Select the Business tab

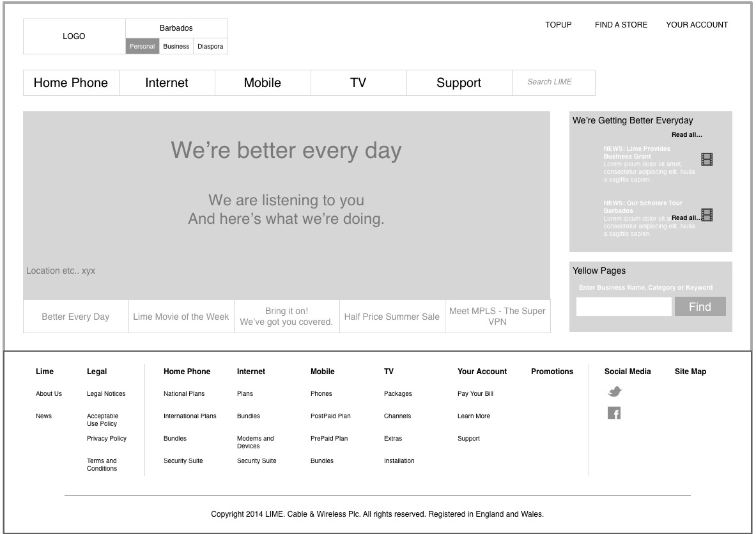pos(176,46)
